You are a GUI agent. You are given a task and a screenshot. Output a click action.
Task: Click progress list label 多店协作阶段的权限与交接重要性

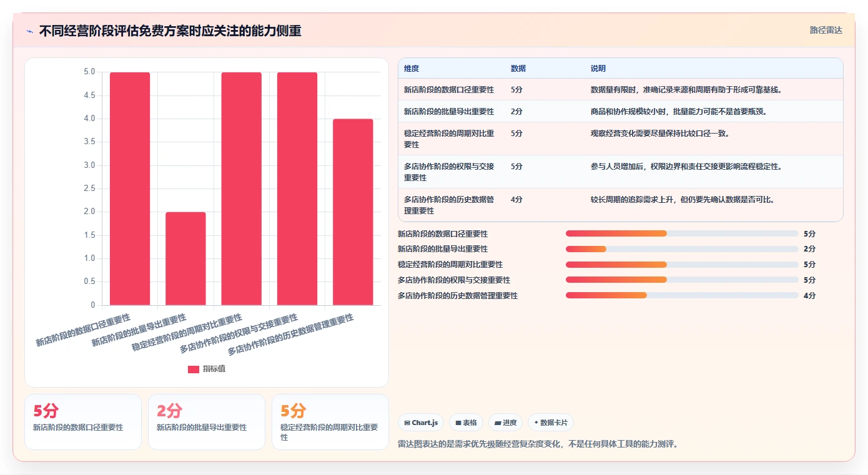pos(454,280)
